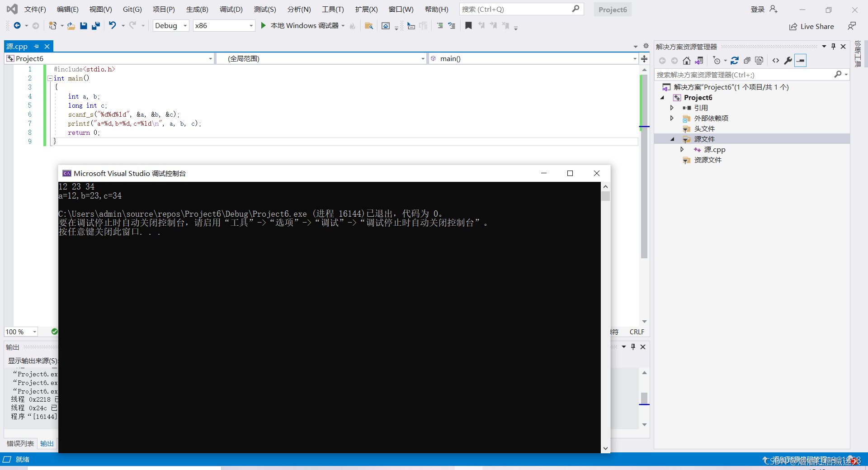
Task: Click the screenshot/window toolbar icon
Action: coord(386,26)
